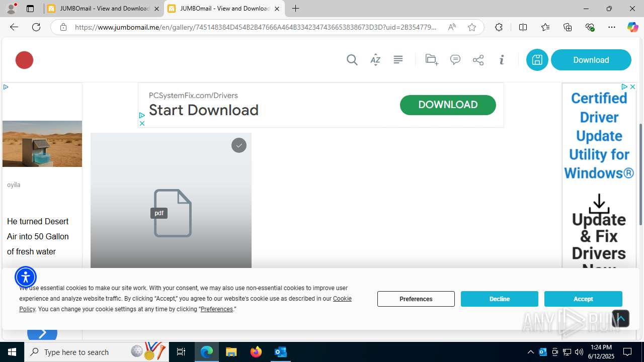
Task: Open the comments speech bubble
Action: click(x=455, y=60)
